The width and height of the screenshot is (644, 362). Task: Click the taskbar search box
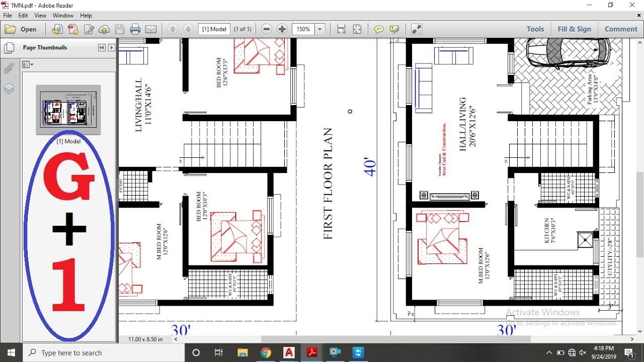coord(104,352)
